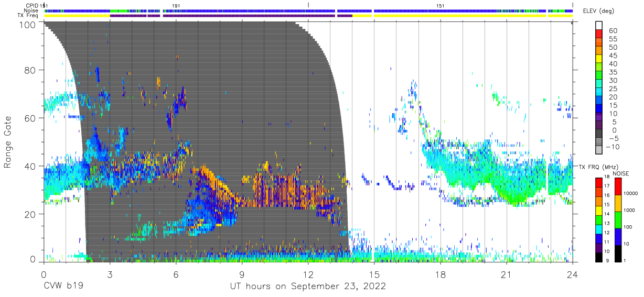
Task: Click the '9' UT hour tick label
Action: click(x=242, y=274)
